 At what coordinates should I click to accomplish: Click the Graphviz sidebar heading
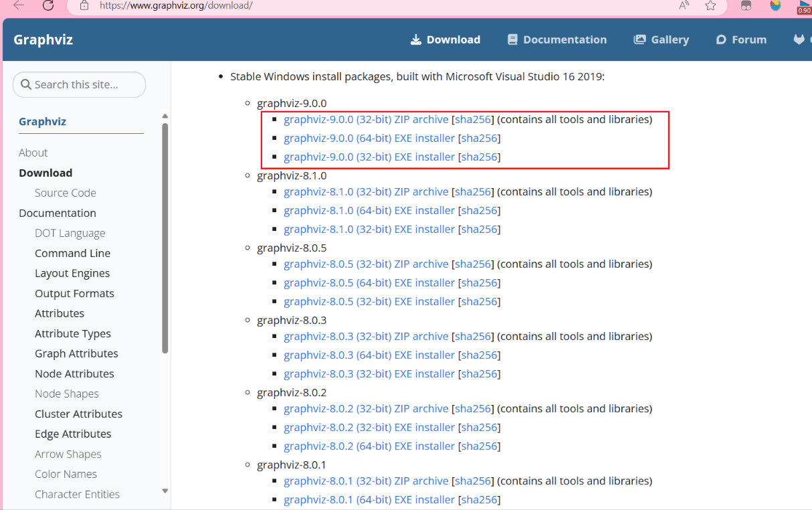(42, 122)
